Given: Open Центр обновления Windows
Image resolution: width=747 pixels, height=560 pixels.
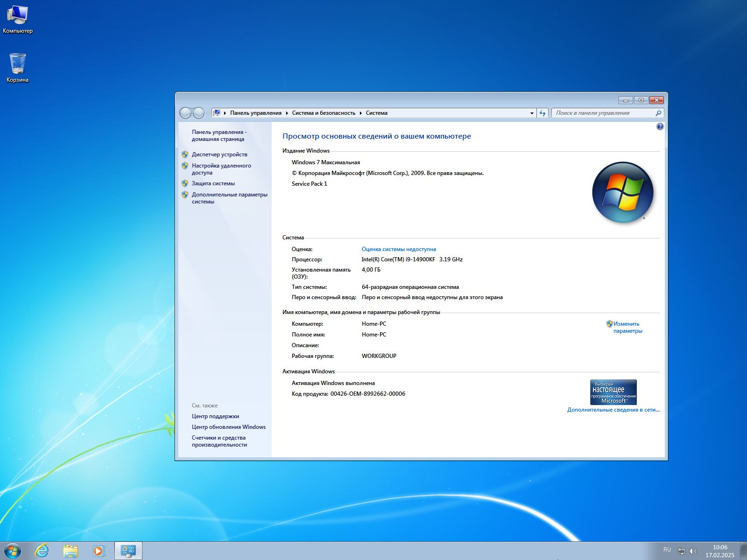Looking at the screenshot, I should point(228,427).
